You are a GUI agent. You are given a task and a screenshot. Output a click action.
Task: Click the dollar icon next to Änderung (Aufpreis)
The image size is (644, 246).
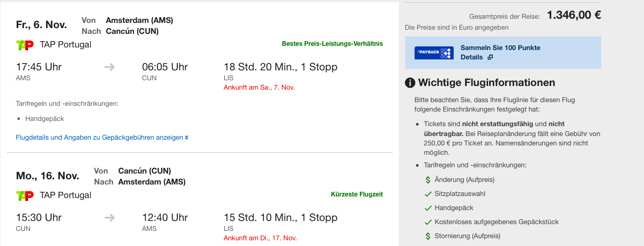coord(428,180)
